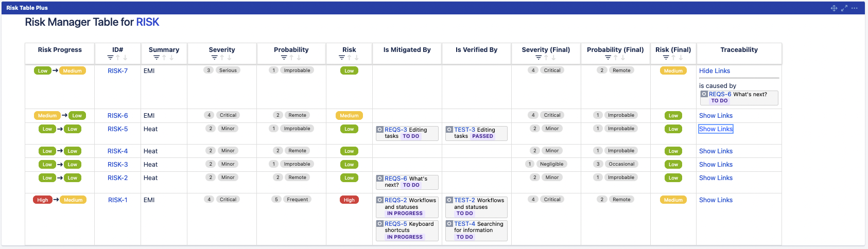Sort the Summary column ascending

coord(164,58)
